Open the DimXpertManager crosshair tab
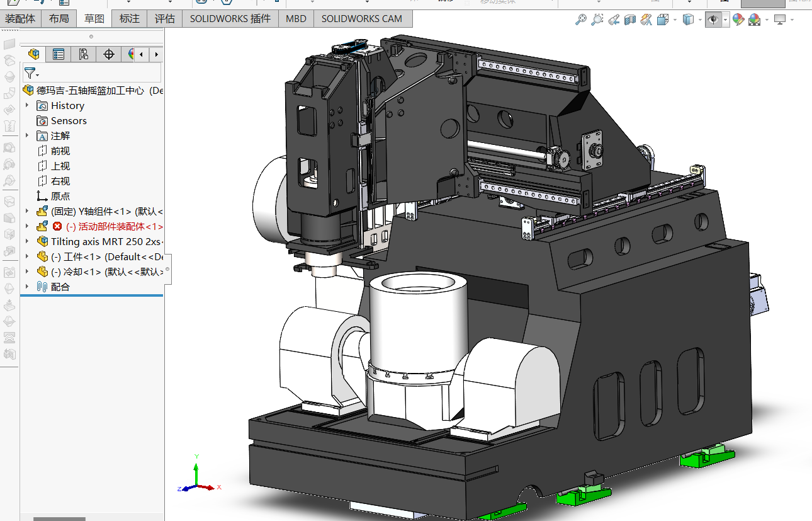 pos(109,54)
